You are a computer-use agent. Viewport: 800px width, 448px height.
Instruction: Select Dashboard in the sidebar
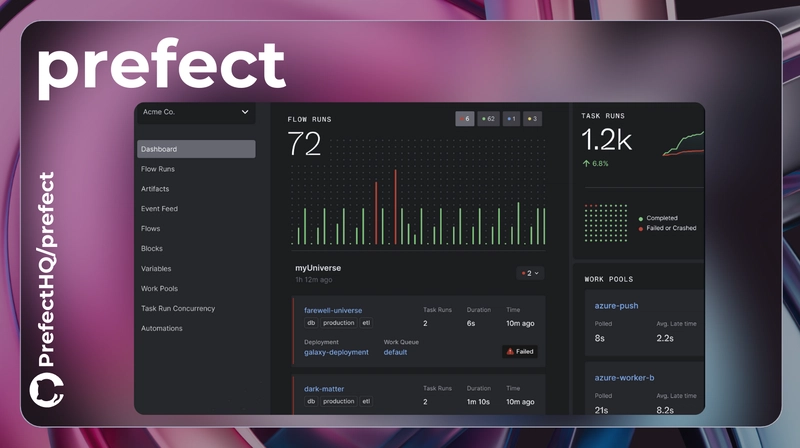(196, 149)
